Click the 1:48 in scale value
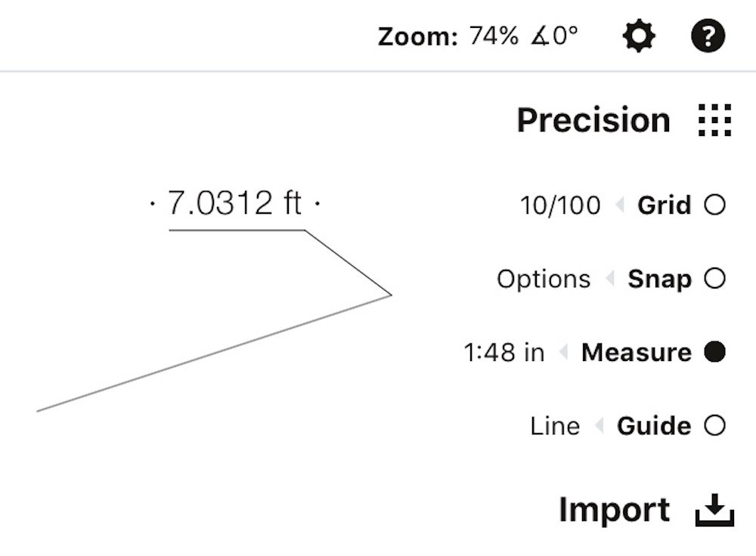Screen dimensions: 756x556 [x=503, y=352]
